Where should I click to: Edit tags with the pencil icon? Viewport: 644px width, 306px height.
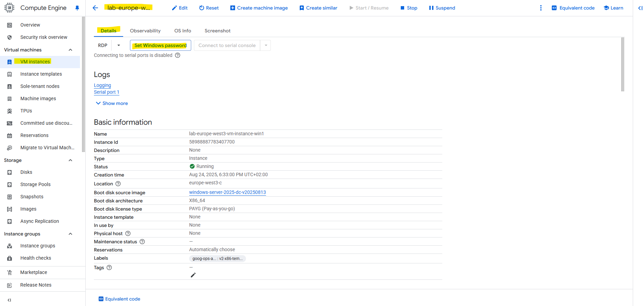point(193,275)
